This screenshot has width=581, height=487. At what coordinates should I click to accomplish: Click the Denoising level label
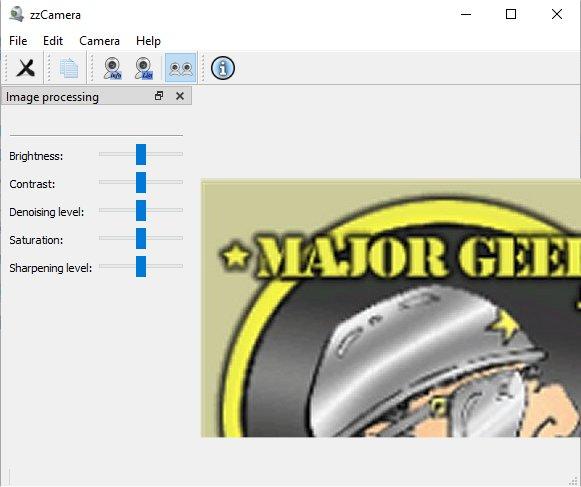(47, 212)
